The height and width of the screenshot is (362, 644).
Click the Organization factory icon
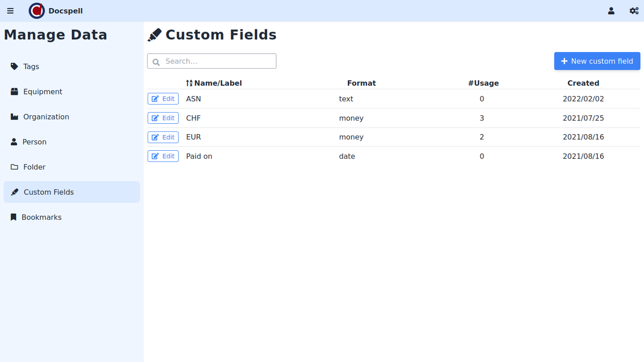tap(14, 117)
